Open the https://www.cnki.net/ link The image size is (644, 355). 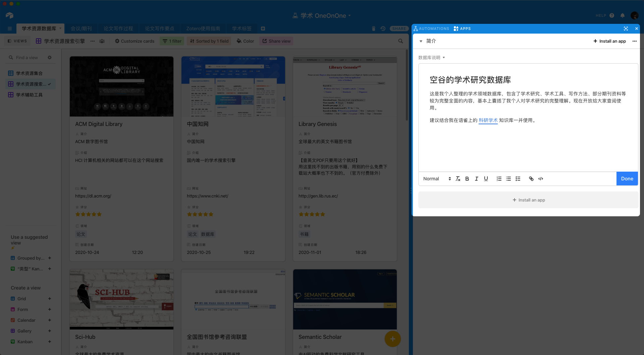(207, 196)
